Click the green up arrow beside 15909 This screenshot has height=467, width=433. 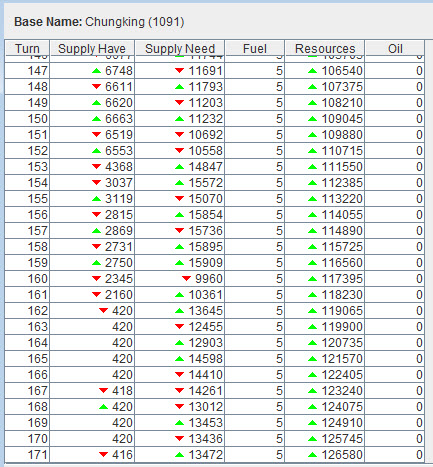pyautogui.click(x=179, y=263)
